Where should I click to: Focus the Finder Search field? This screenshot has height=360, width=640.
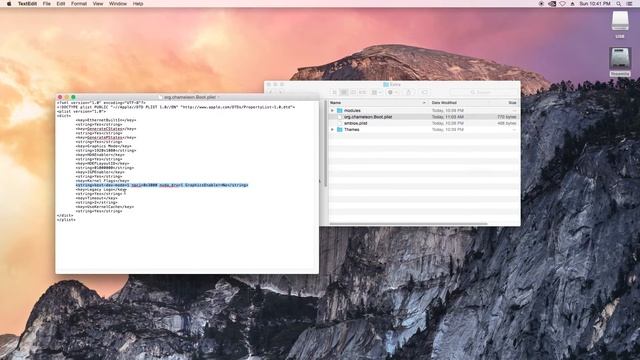(483, 92)
